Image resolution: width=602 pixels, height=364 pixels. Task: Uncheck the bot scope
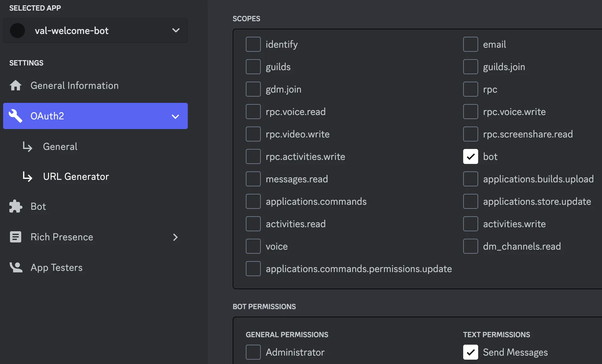coord(470,156)
